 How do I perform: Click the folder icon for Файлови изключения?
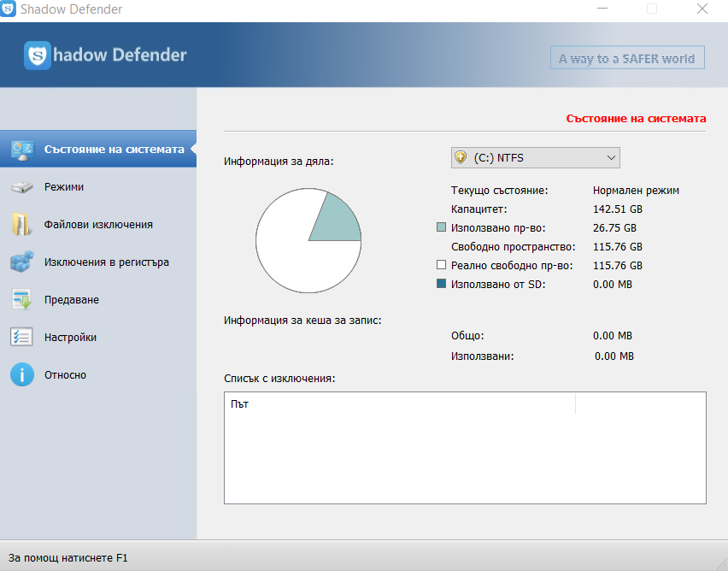(x=21, y=225)
